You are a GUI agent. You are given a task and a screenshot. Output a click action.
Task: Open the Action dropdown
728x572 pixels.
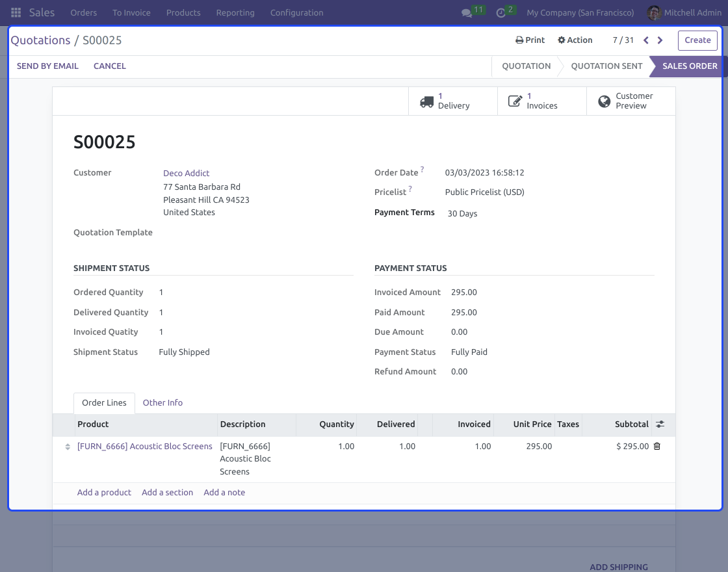click(x=575, y=40)
